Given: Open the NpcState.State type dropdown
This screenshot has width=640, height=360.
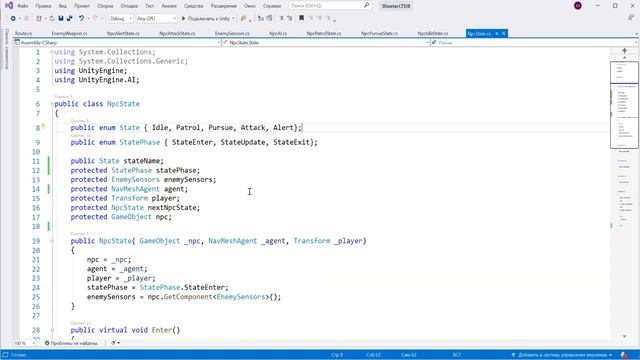Looking at the screenshot, I should [326, 42].
